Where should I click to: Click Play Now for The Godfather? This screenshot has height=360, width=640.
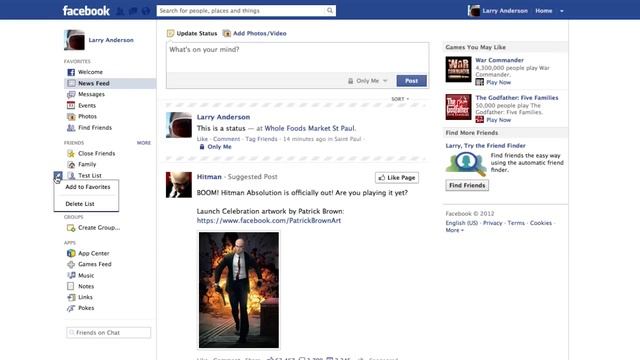[498, 120]
